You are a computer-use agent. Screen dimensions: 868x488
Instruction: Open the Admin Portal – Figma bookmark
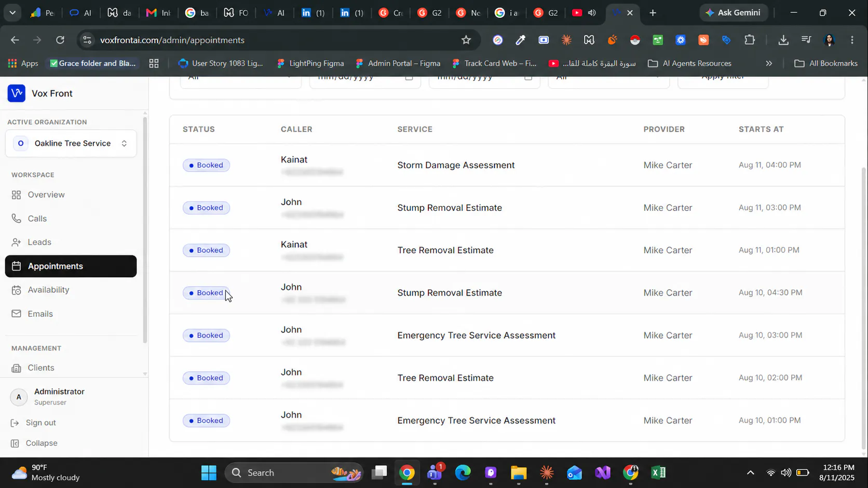(x=398, y=63)
